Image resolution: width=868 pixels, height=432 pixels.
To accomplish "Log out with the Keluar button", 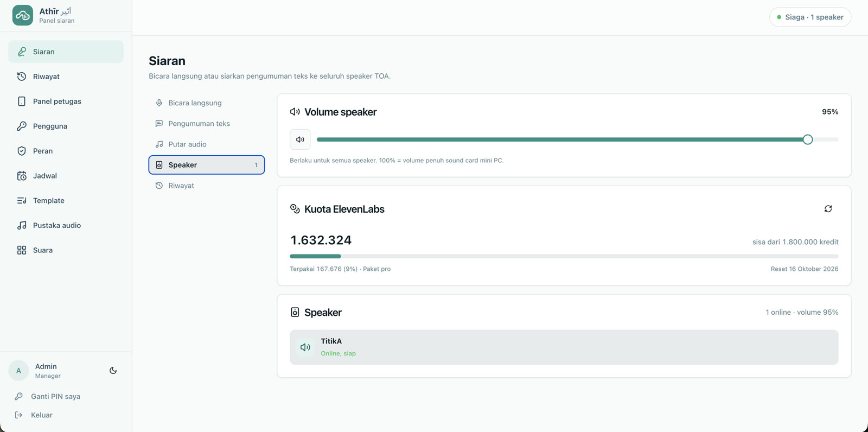I will point(41,415).
